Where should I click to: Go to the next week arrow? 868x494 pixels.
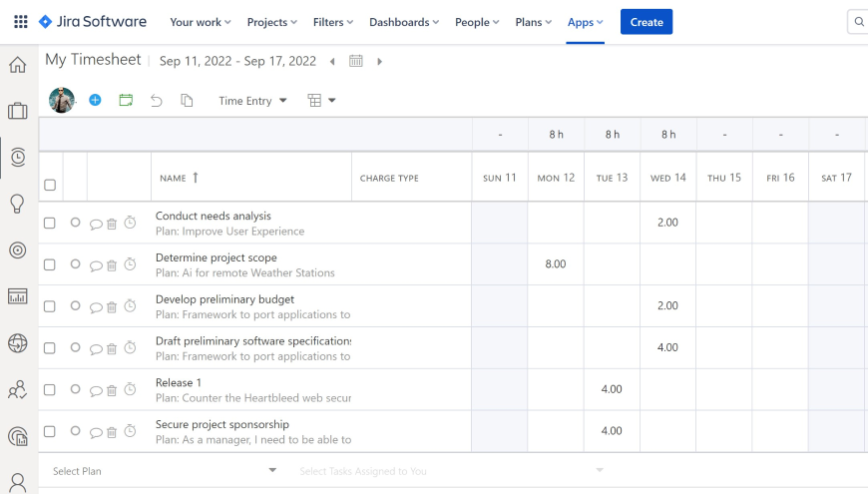(x=379, y=62)
